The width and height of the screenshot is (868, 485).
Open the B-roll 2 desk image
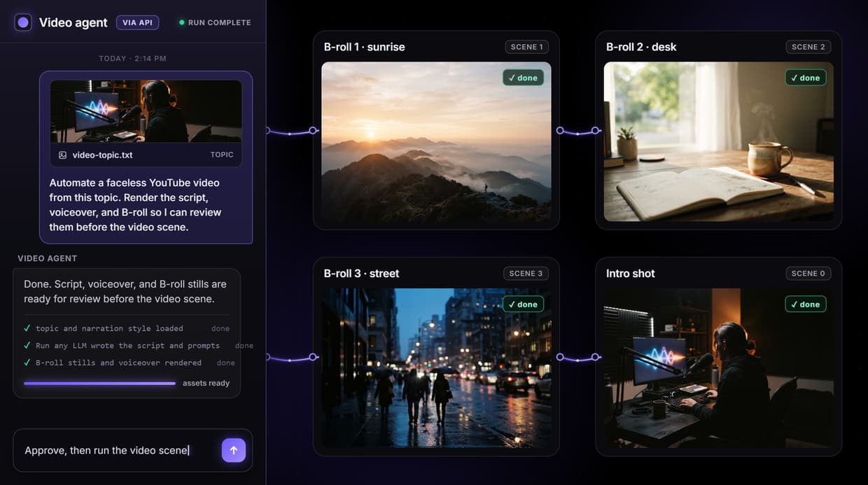(x=719, y=142)
